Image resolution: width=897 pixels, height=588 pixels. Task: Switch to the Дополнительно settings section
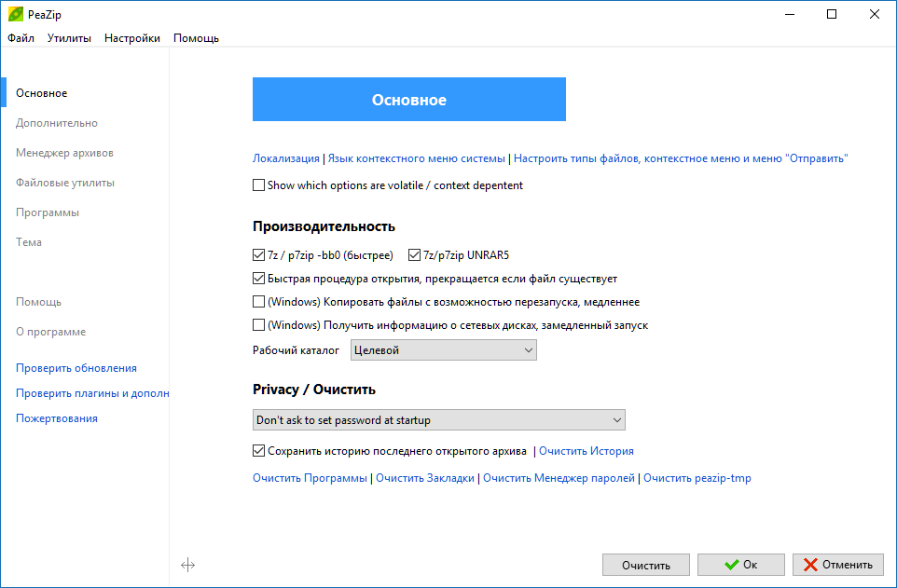pos(57,123)
